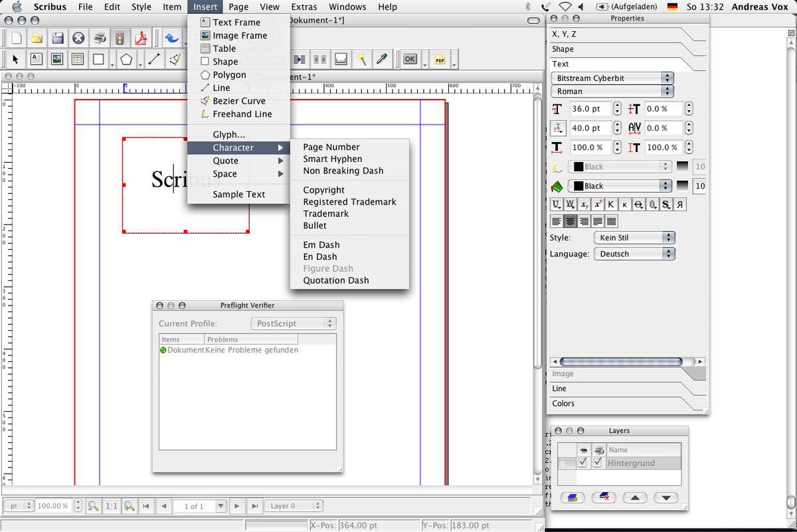The height and width of the screenshot is (532, 797).
Task: Click the 1:1 zoom button
Action: 112,506
